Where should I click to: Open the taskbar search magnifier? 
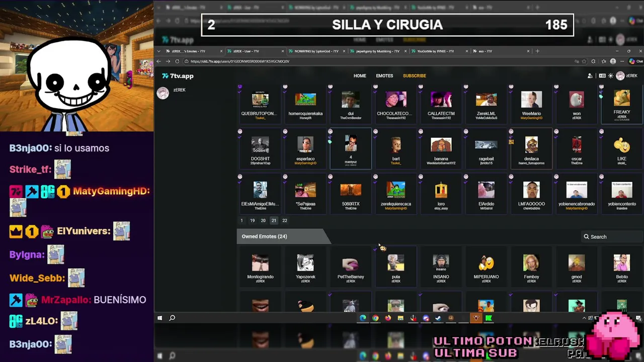click(x=172, y=318)
